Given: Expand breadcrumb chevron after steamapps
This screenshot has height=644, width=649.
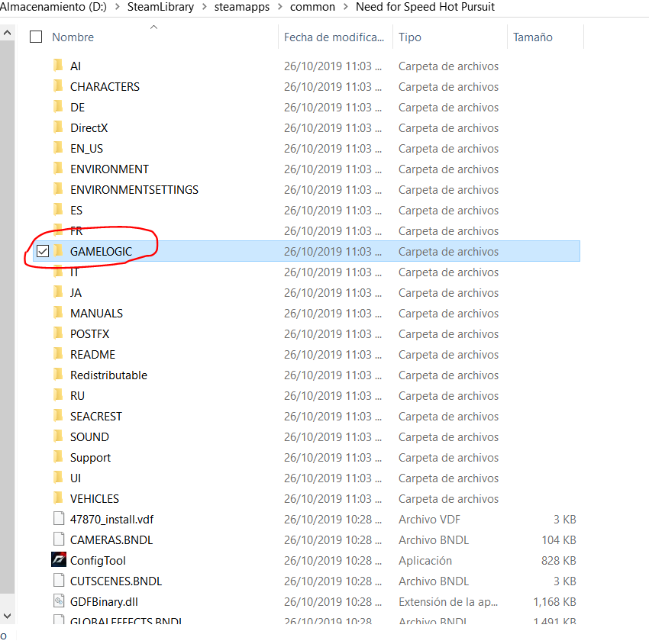Looking at the screenshot, I should (279, 7).
